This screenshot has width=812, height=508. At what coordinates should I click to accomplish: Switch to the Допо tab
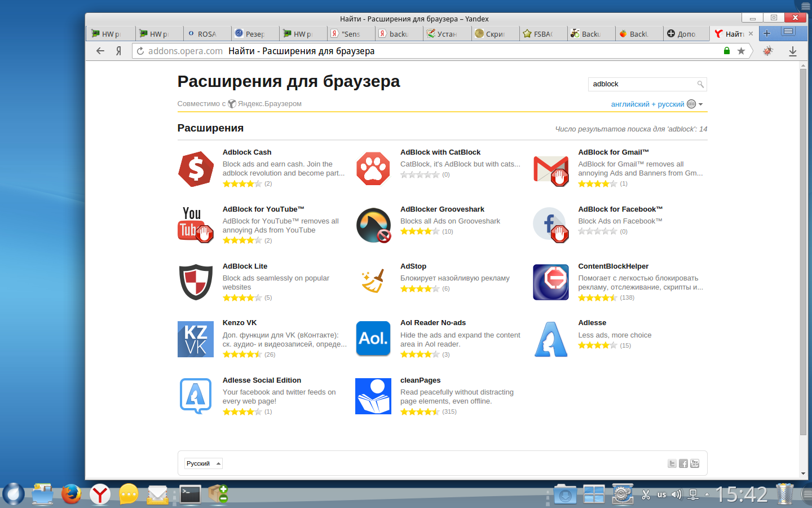point(686,34)
